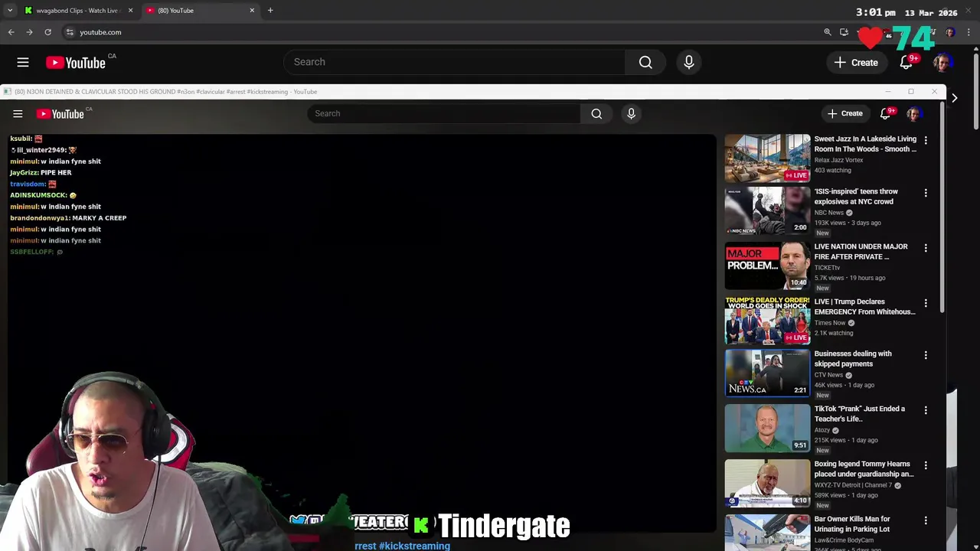Viewport: 980px width, 551px height.
Task: Click the #kickstreaming hashtag link
Action: (414, 546)
